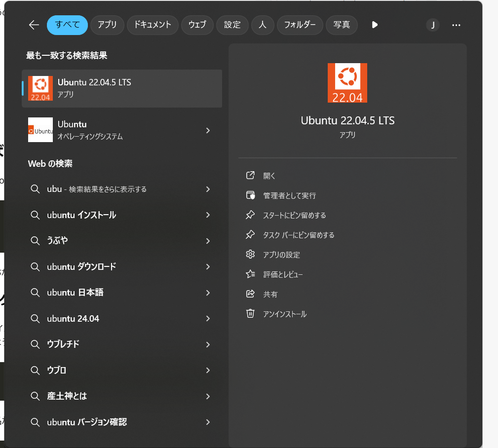
Task: Switch to the 写真 filter tab
Action: point(342,25)
